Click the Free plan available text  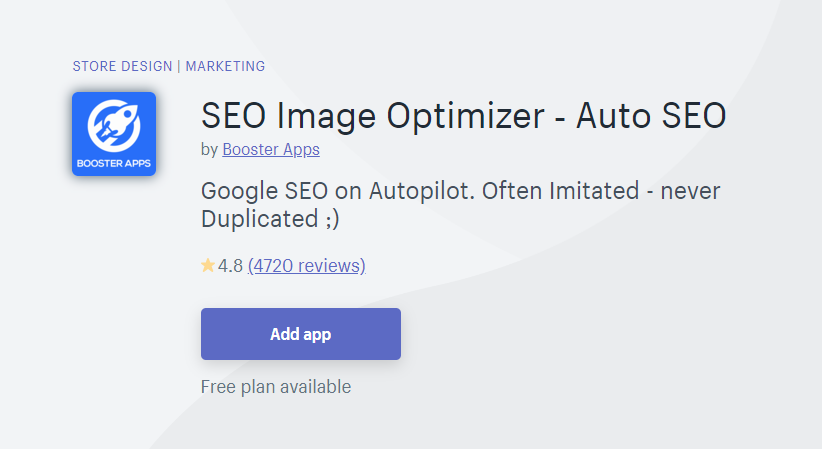[x=276, y=386]
